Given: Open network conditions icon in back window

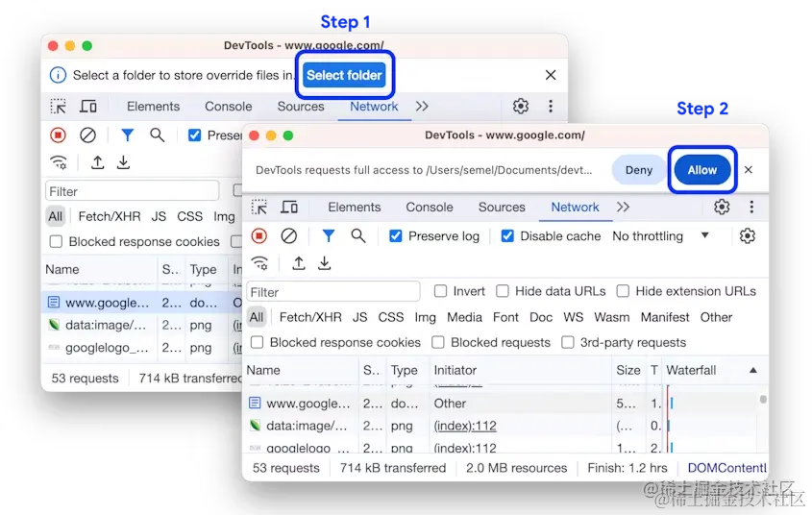Looking at the screenshot, I should (x=59, y=162).
